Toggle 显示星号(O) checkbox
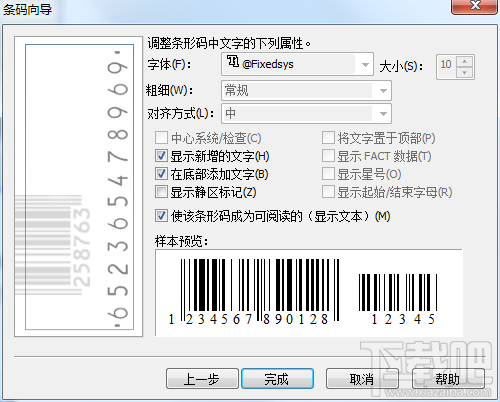Image resolution: width=500 pixels, height=402 pixels. [328, 173]
